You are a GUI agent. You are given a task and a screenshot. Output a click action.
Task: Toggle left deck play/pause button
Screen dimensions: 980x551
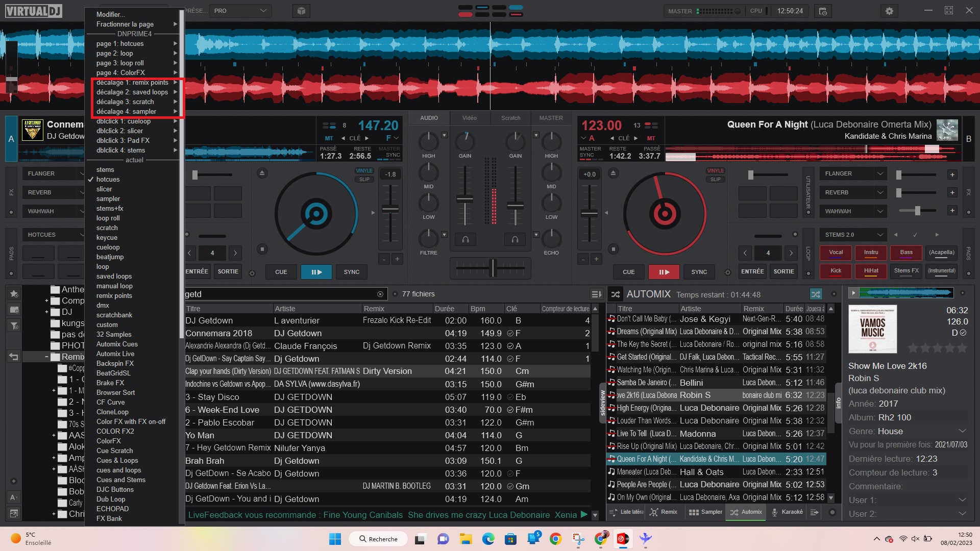pyautogui.click(x=316, y=272)
